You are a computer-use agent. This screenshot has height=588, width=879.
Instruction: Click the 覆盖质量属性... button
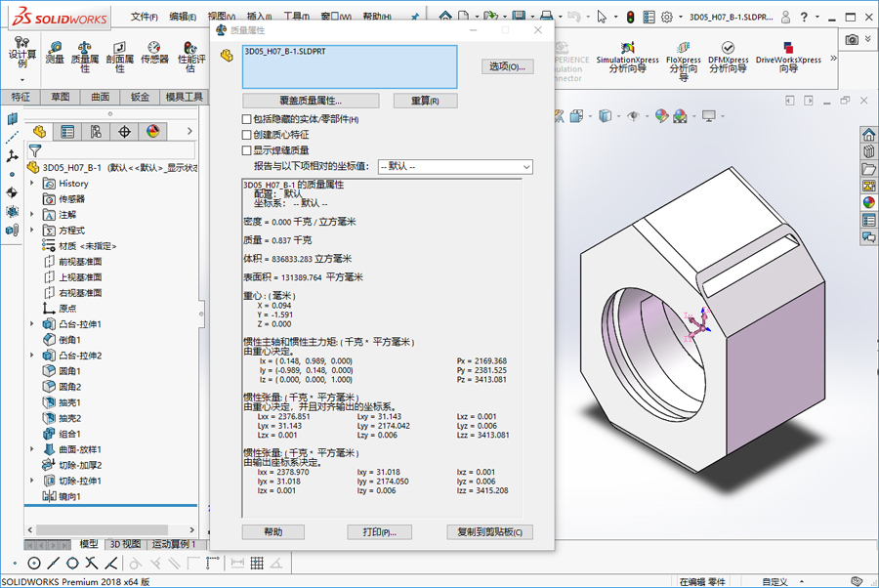(311, 101)
